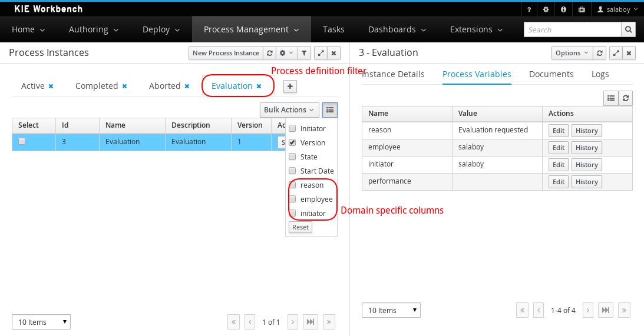This screenshot has height=336, width=644.
Task: Open the Options dropdown
Action: point(572,53)
